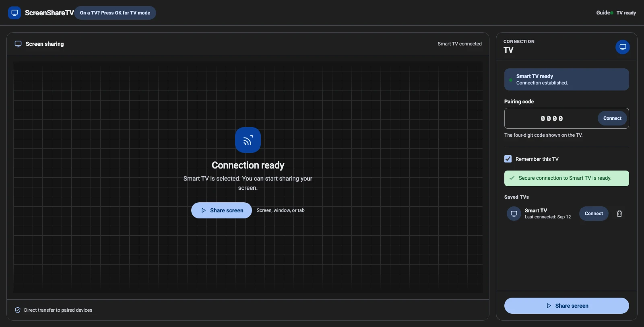The width and height of the screenshot is (644, 327).
Task: Click the Saved TVs heading
Action: coord(516,197)
